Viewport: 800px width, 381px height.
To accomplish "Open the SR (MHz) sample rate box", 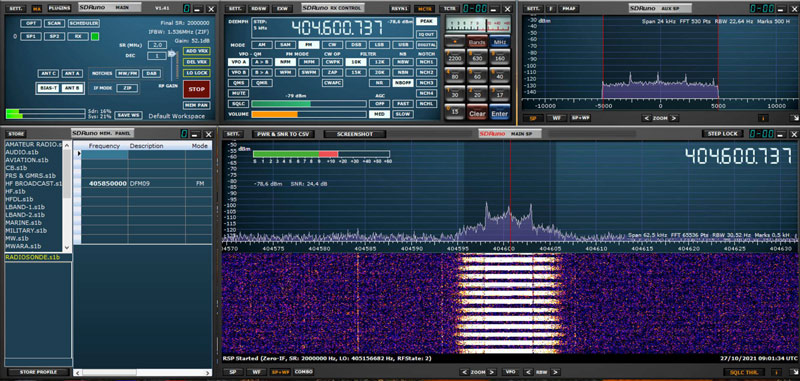I will tap(157, 45).
